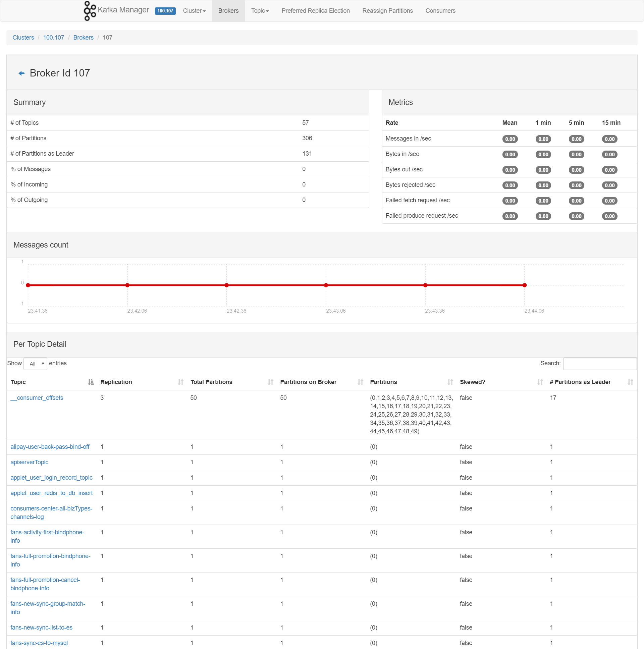The image size is (644, 649).
Task: Click the sort icon on Replication column
Action: [180, 382]
